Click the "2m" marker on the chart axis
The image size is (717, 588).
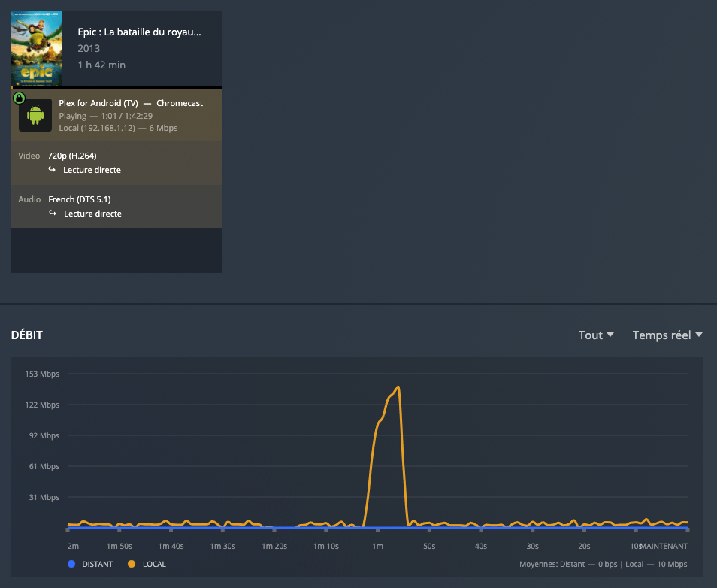[73, 546]
